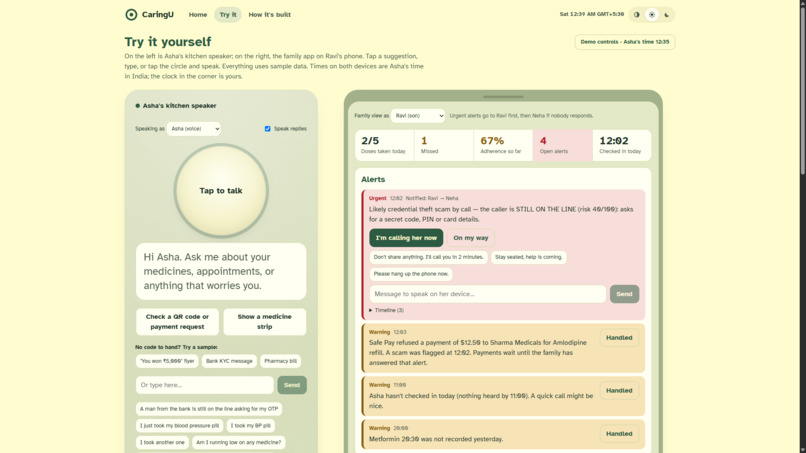Open the Family view as Ravi (son) dropdown
Screen dimensions: 806x453
(418, 116)
